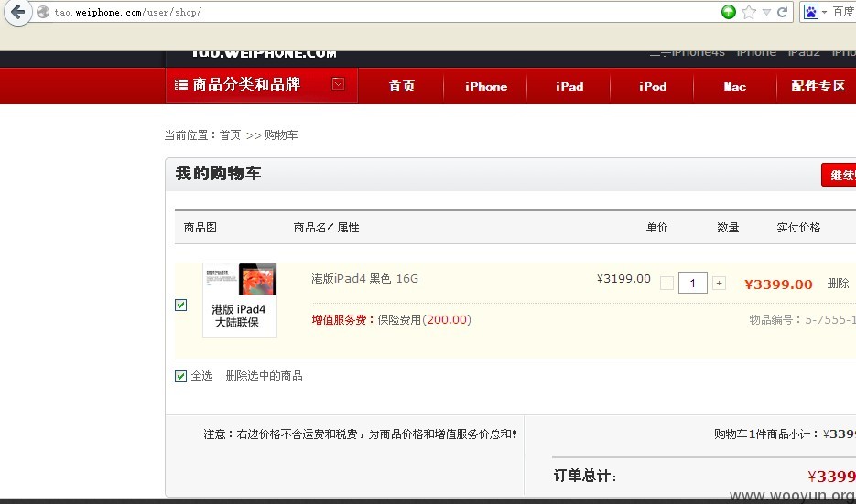Open the iPhone navigation tab
The image size is (856, 504).
(x=486, y=86)
